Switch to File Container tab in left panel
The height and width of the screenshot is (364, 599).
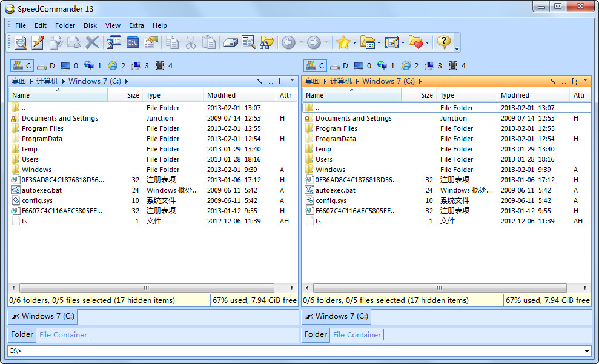[x=64, y=334]
